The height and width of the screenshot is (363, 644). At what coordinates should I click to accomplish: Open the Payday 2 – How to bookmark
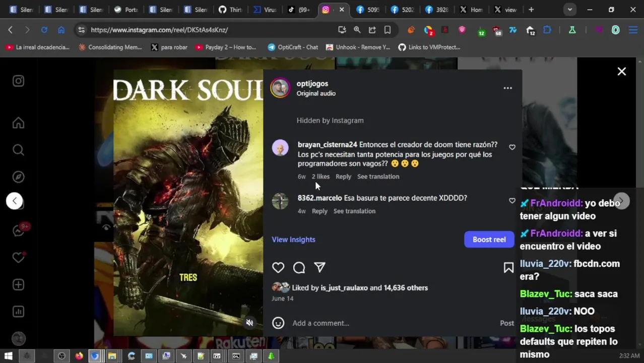pyautogui.click(x=226, y=47)
